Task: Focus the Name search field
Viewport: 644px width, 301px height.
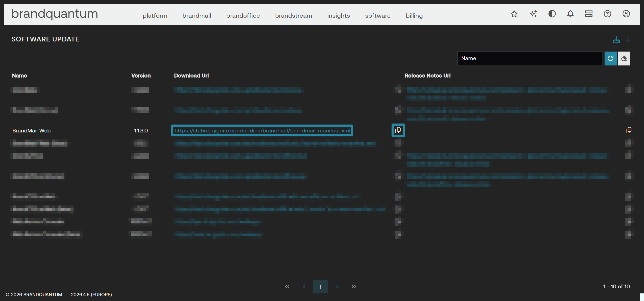Action: [530, 58]
